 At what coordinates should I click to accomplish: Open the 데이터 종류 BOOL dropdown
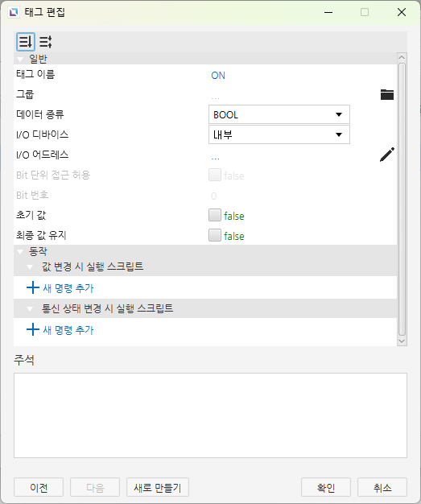pos(279,114)
